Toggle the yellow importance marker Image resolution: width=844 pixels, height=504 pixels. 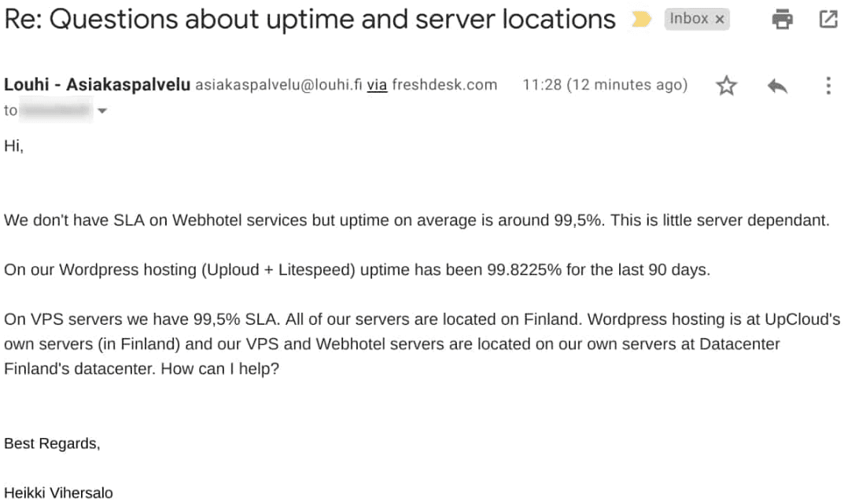[x=640, y=20]
